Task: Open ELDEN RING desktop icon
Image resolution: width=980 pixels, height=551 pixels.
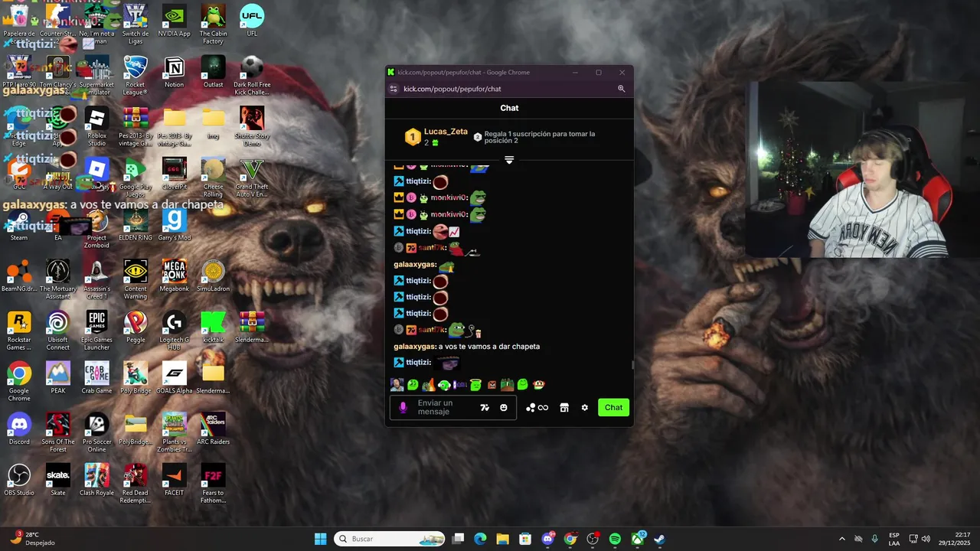Action: tap(136, 225)
